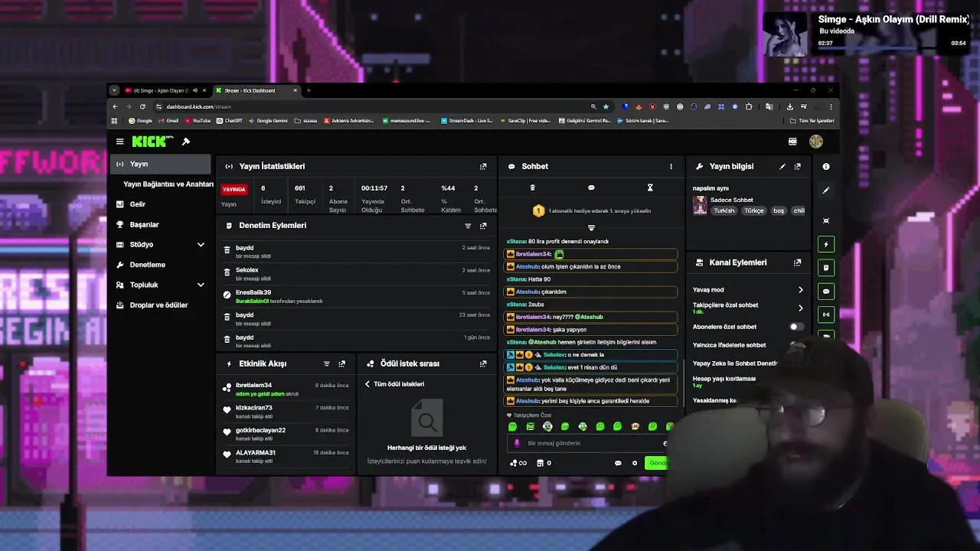Click the bookmark star in address bar
Viewport: 980px width, 551px height.
[x=606, y=106]
